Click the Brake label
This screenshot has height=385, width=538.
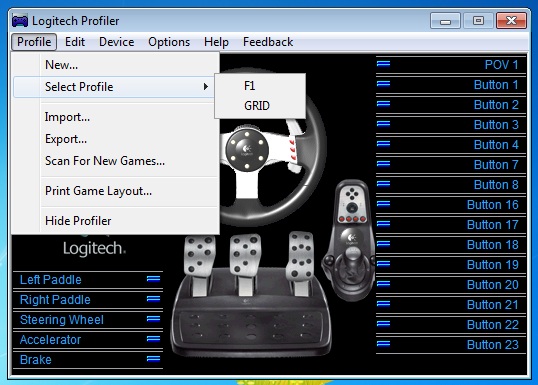(x=35, y=360)
